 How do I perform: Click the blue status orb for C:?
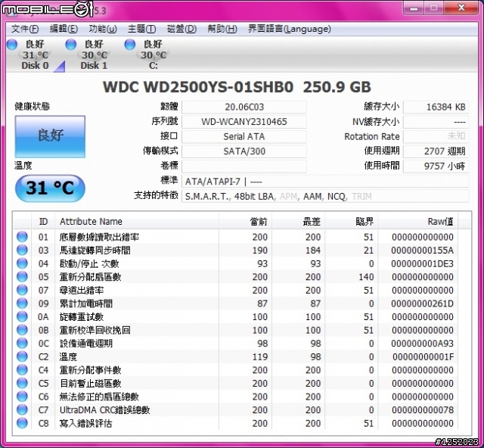pos(130,44)
